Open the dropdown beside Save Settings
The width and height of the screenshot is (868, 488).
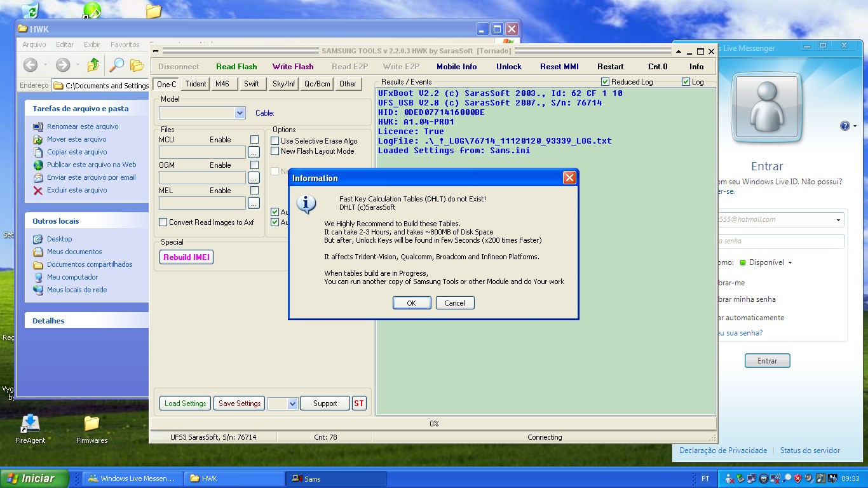click(x=292, y=403)
